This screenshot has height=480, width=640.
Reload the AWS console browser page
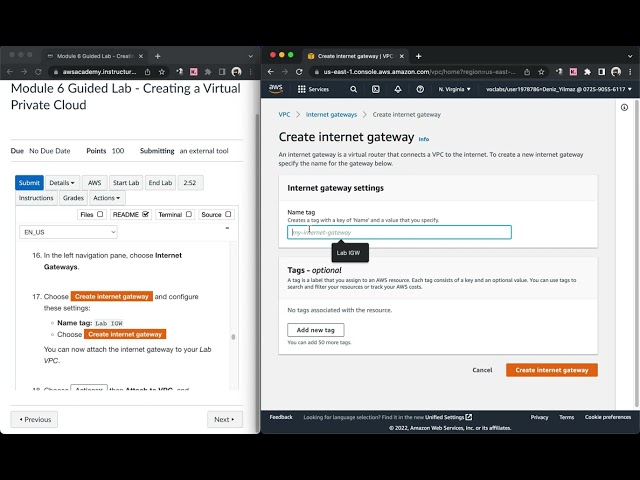click(299, 72)
